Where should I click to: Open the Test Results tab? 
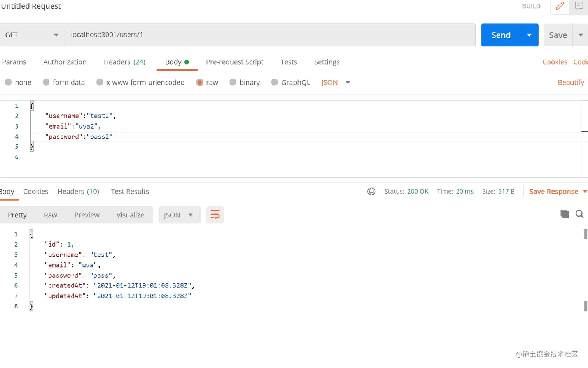tap(130, 191)
